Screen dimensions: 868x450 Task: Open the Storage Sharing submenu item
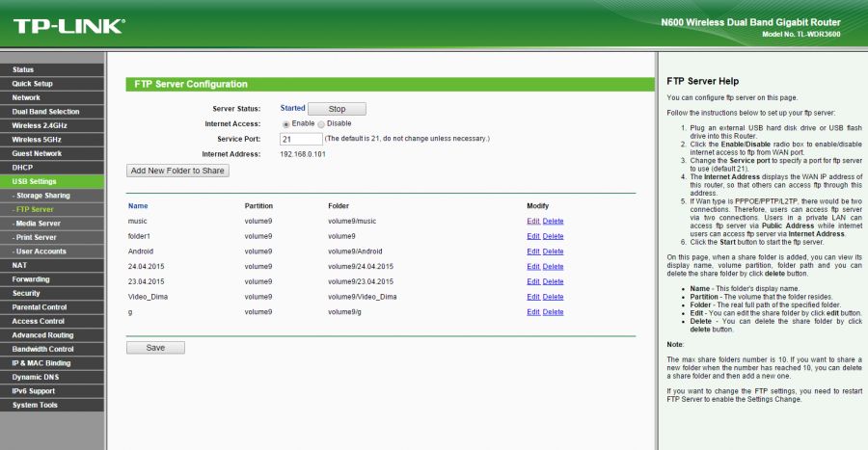(x=41, y=196)
